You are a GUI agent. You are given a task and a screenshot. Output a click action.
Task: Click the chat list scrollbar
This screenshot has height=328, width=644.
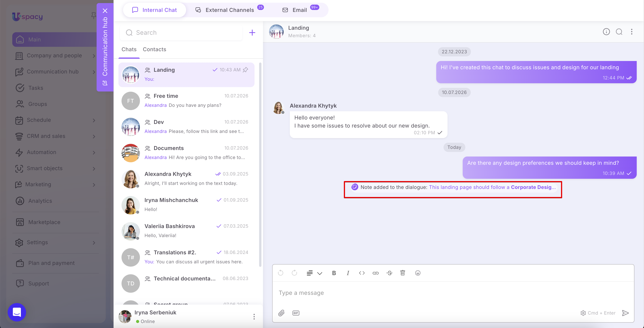coord(260,165)
